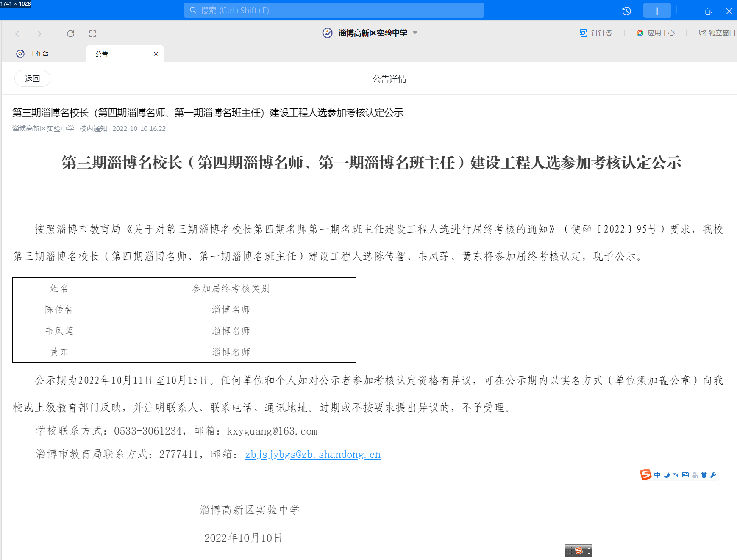Close the 公告 tab

156,54
